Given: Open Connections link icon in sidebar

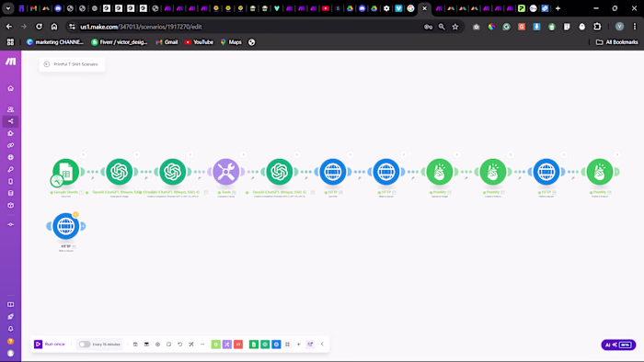Looking at the screenshot, I should 11,145.
